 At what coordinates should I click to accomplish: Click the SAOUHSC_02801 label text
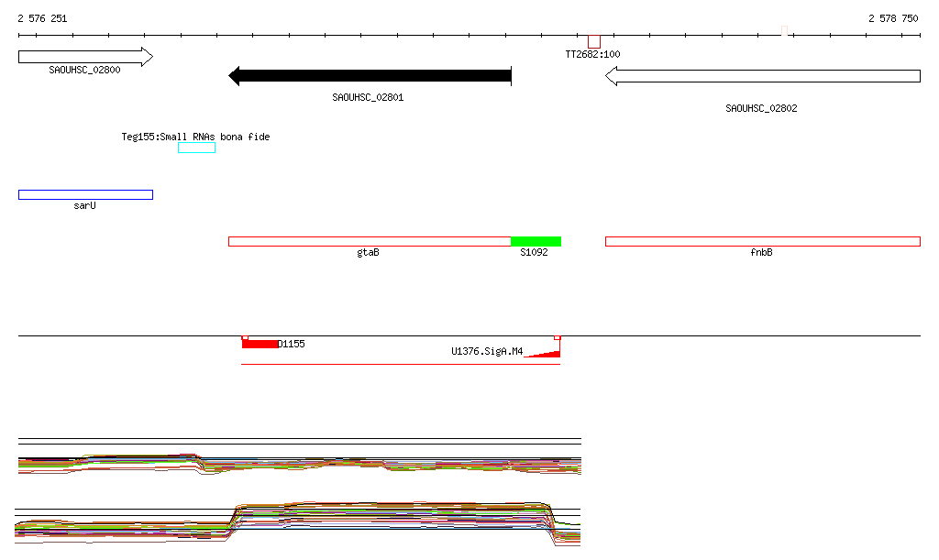pos(368,97)
